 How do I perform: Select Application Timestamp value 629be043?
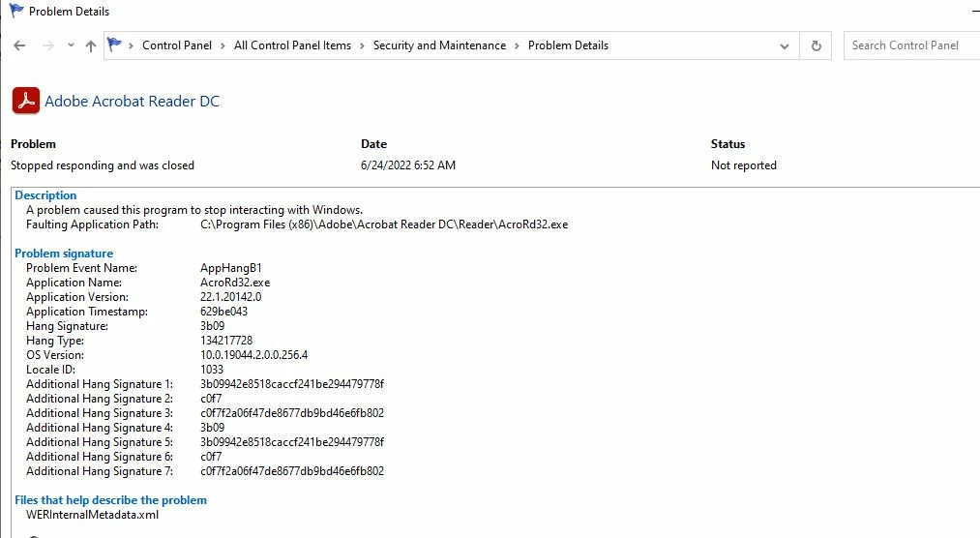(x=223, y=312)
